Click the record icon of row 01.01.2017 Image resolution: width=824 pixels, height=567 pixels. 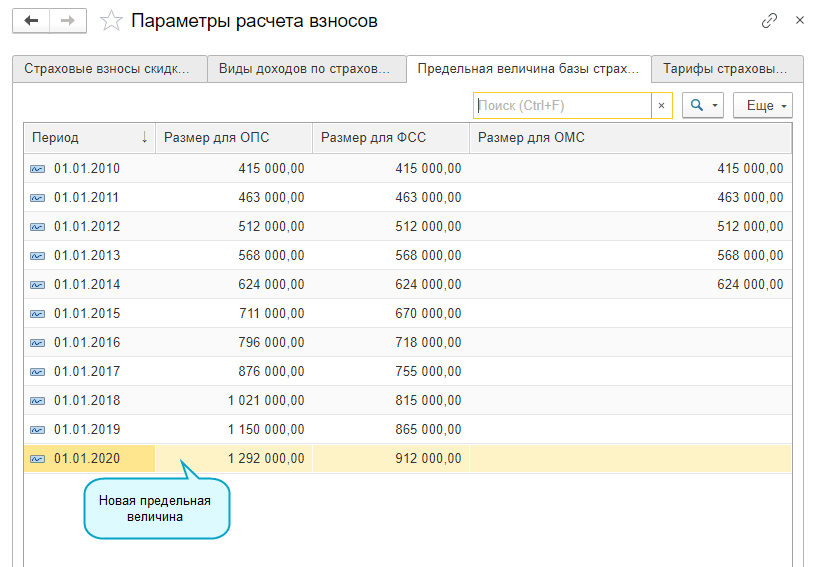[37, 372]
